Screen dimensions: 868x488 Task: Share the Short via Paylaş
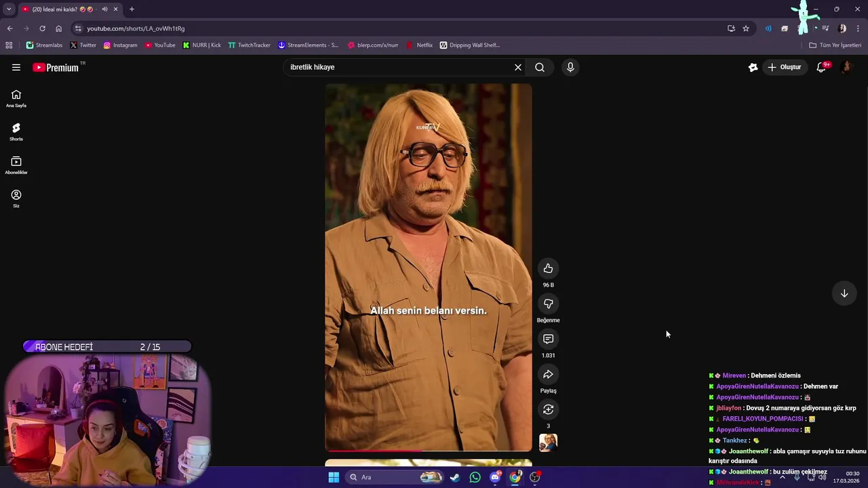548,374
